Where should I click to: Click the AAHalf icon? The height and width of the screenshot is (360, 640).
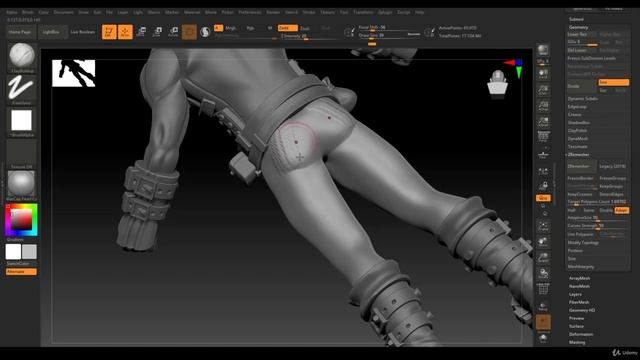coord(543,122)
